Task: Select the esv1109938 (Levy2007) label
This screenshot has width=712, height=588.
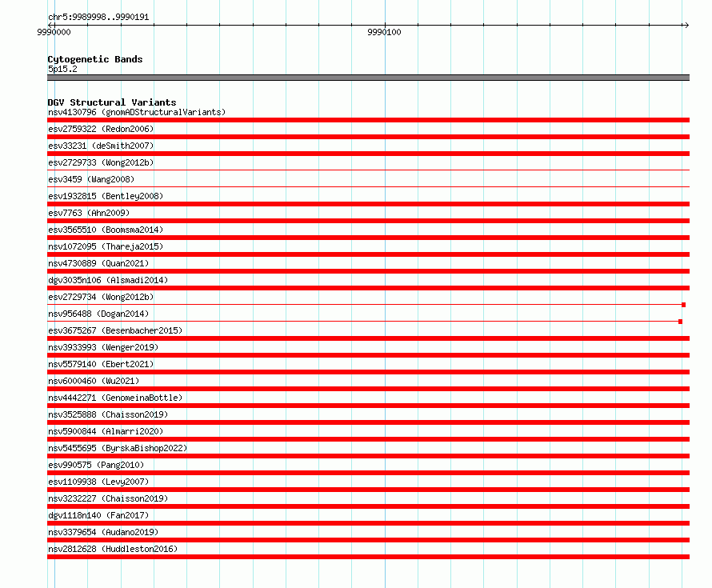Action: (98, 482)
